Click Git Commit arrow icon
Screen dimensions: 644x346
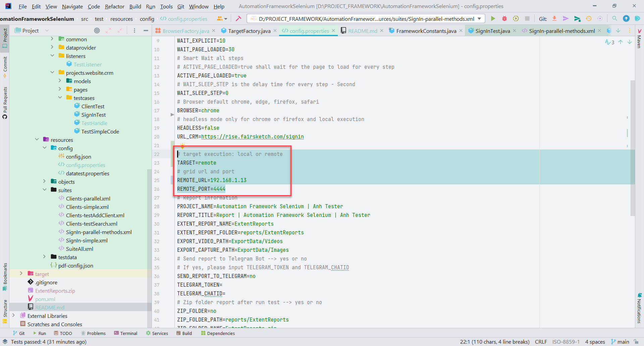pos(566,19)
